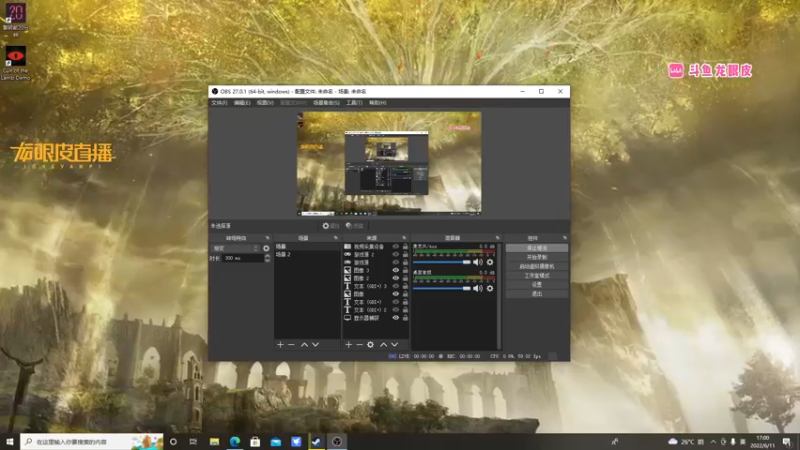Toggle visibility of the 游戏源 2 source
Image resolution: width=800 pixels, height=450 pixels.
[395, 255]
